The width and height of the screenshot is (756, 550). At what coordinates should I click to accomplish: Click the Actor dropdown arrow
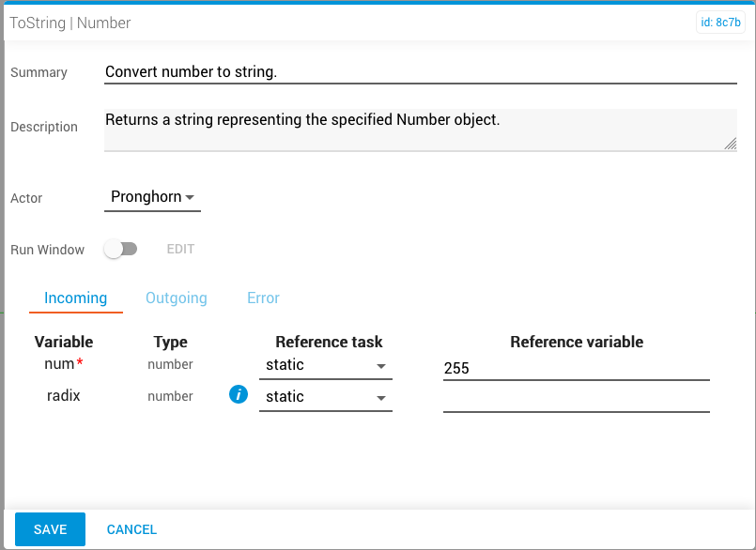pos(190,198)
